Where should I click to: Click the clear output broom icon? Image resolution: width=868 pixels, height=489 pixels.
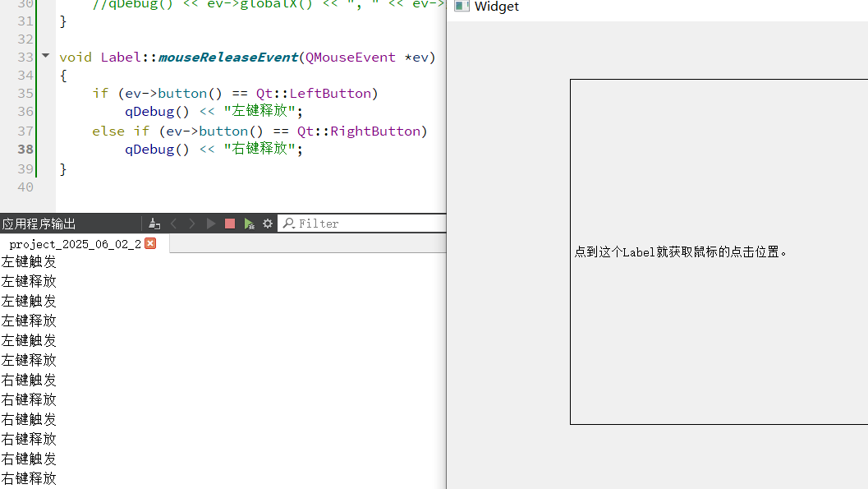click(x=154, y=224)
